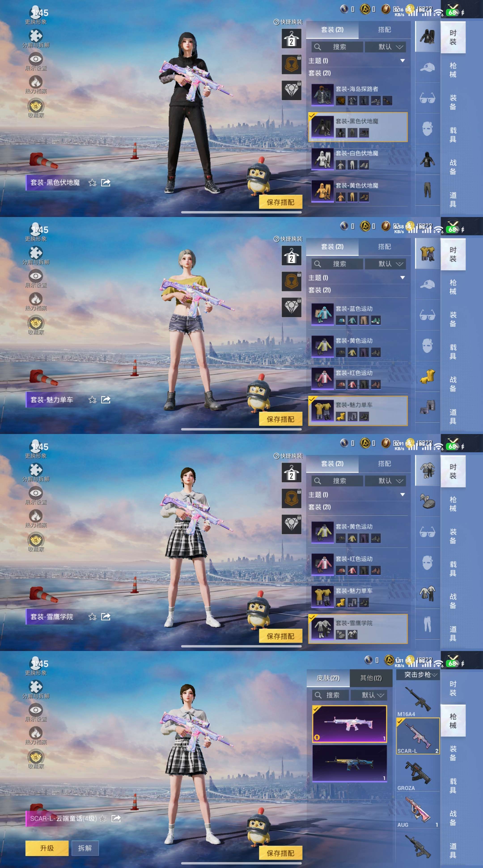Image resolution: width=483 pixels, height=868 pixels.
Task: Select orange beanie item in 套装-海岛探路者 row
Action: 341,100
